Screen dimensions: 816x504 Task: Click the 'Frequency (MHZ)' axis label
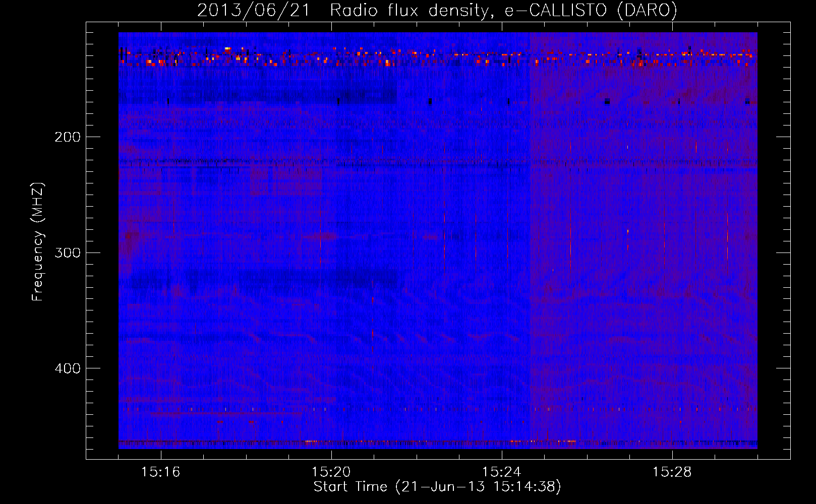38,241
